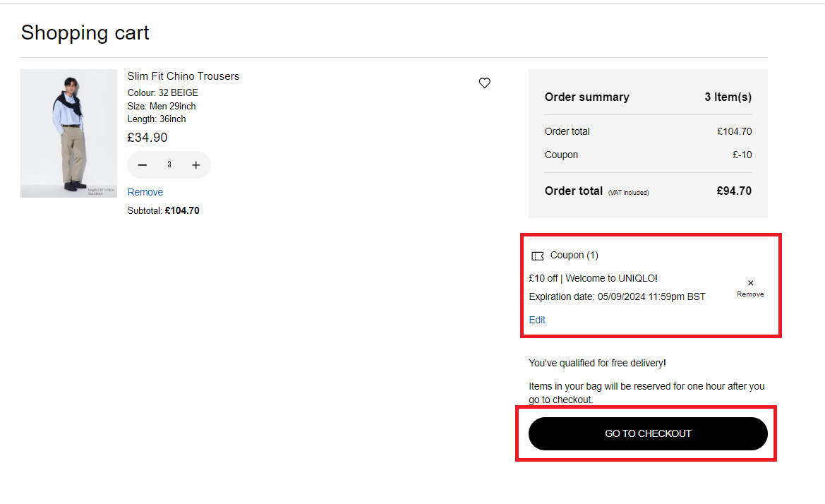825x504 pixels.
Task: Click the X to remove coupon
Action: pyautogui.click(x=750, y=283)
